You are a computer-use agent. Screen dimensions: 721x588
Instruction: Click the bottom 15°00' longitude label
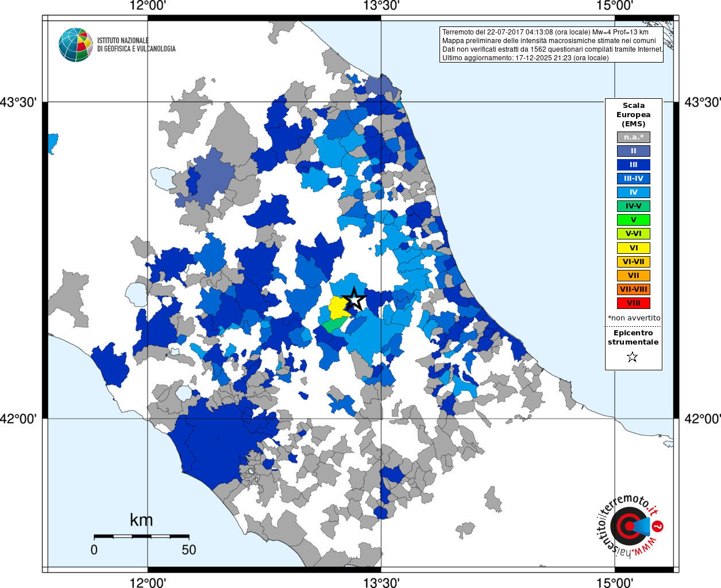(615, 582)
